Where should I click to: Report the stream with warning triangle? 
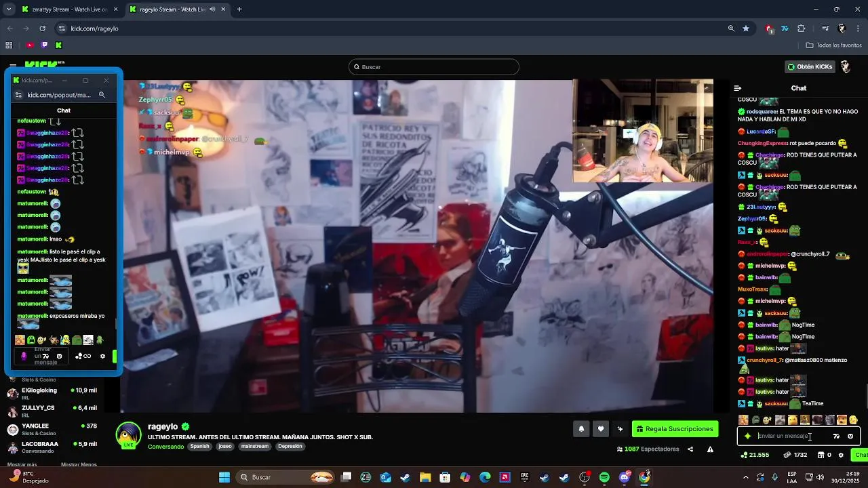(x=710, y=449)
